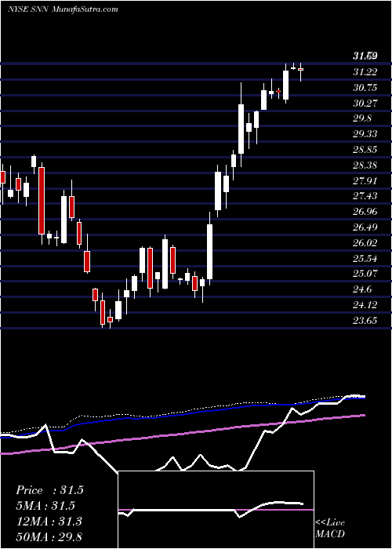Image resolution: width=392 pixels, height=549 pixels.
Task: Click the 25.07 price axis label
Action: click(365, 274)
